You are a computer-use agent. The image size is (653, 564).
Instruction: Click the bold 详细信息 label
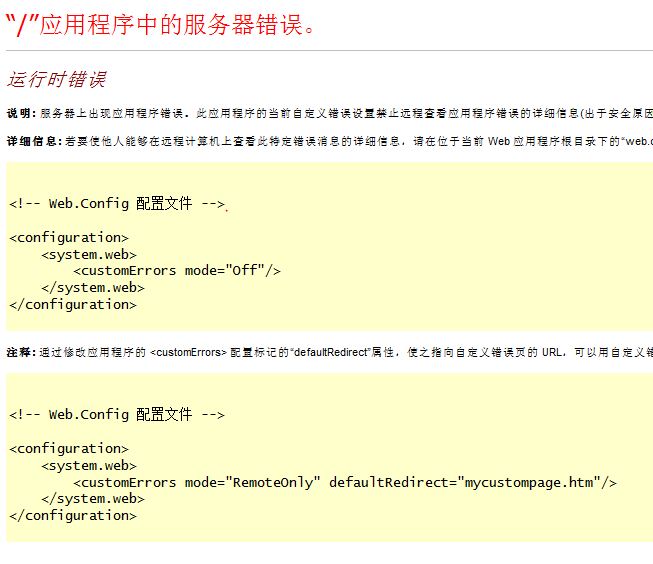(x=34, y=141)
